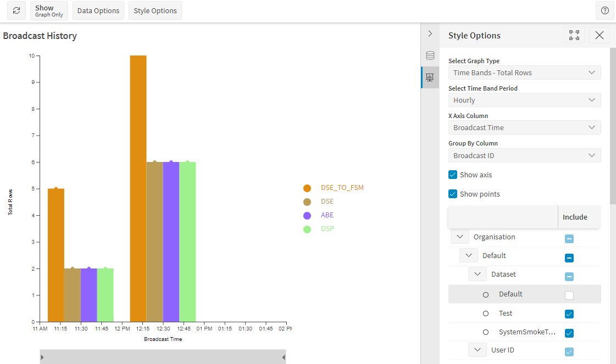This screenshot has width=616, height=364.
Task: Click the Broadcast History title
Action: (x=40, y=36)
